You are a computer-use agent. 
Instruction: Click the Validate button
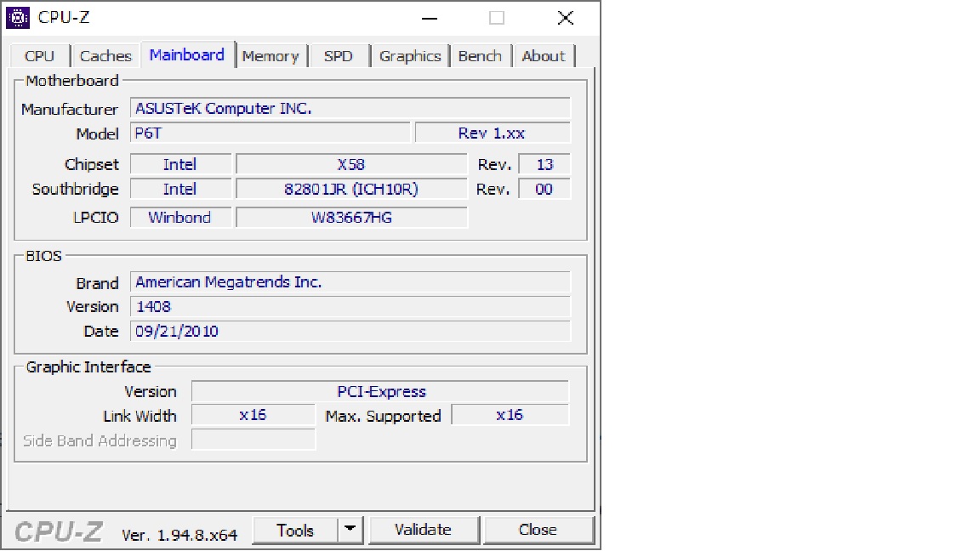[x=423, y=530]
